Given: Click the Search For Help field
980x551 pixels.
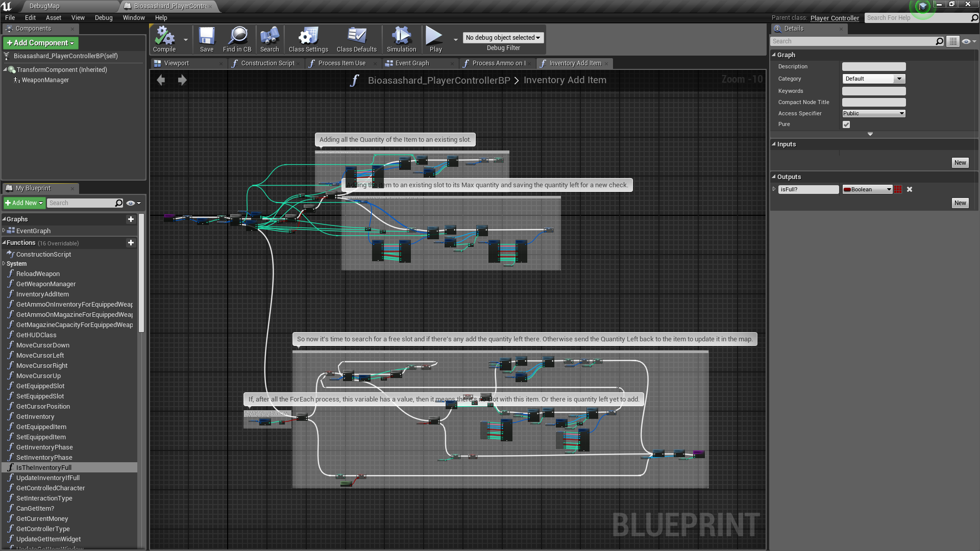Looking at the screenshot, I should 917,18.
